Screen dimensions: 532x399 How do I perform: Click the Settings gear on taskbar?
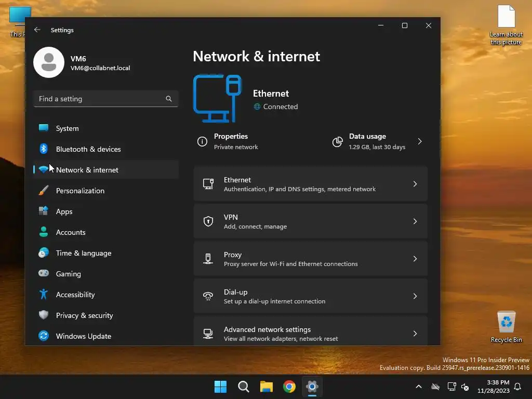(x=312, y=387)
